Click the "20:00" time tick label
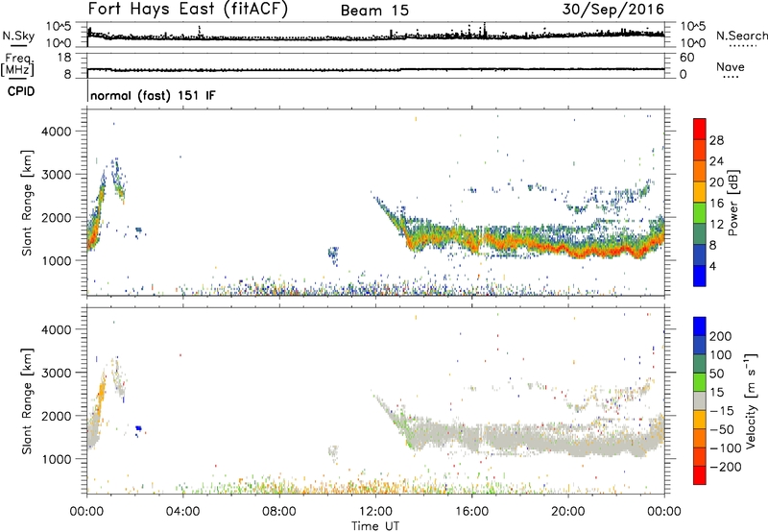Viewport: 768px width, 532px height. click(568, 512)
